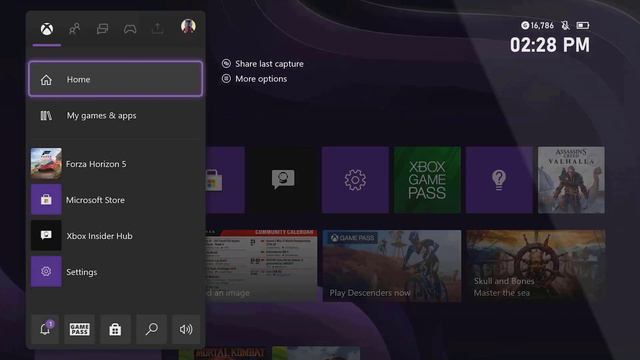Click the library books icon

pos(46,116)
